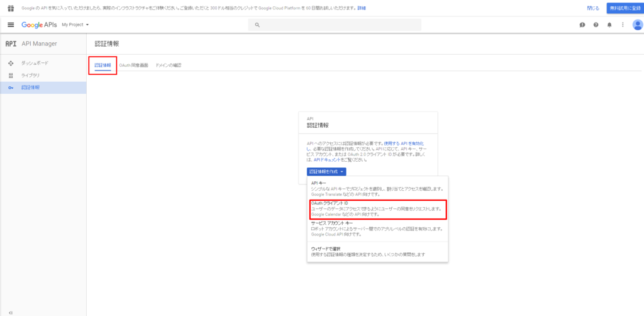Click the 無料試用に登録 button
This screenshot has height=316, width=644.
pos(625,8)
